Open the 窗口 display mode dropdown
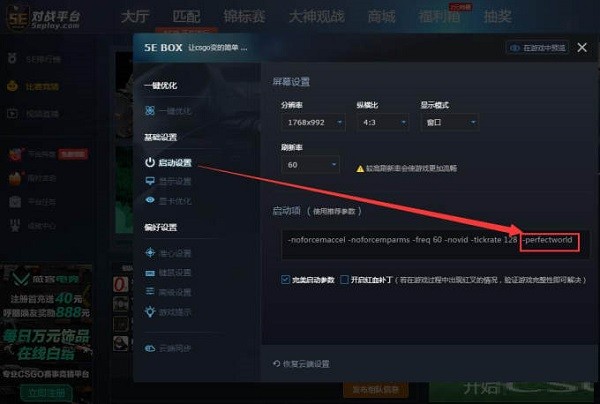The image size is (600, 404). coord(450,122)
